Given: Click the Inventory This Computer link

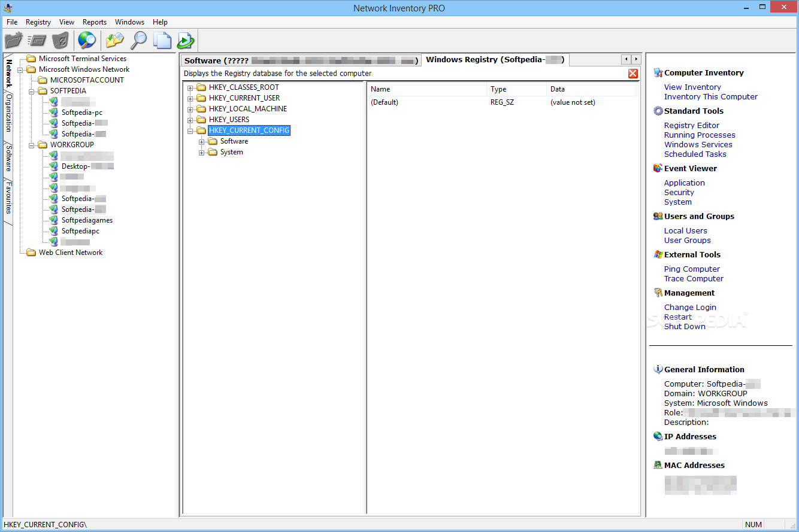Looking at the screenshot, I should coord(711,96).
